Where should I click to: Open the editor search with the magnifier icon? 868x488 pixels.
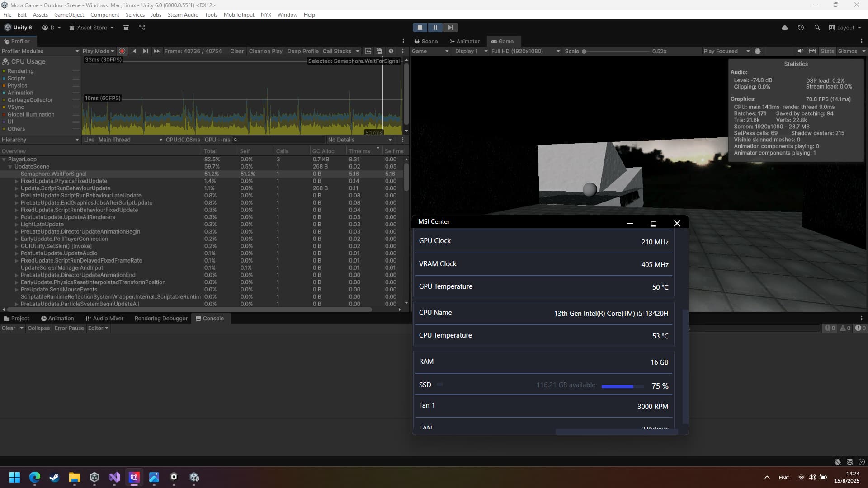pyautogui.click(x=817, y=27)
